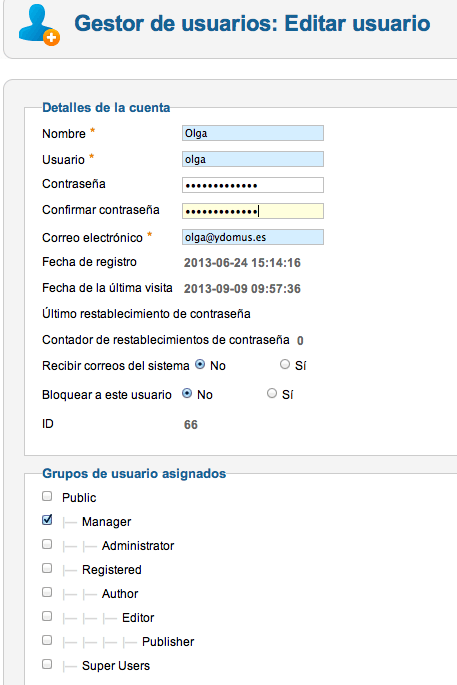The width and height of the screenshot is (457, 685).
Task: Check the Registered group checkbox
Action: 47,568
